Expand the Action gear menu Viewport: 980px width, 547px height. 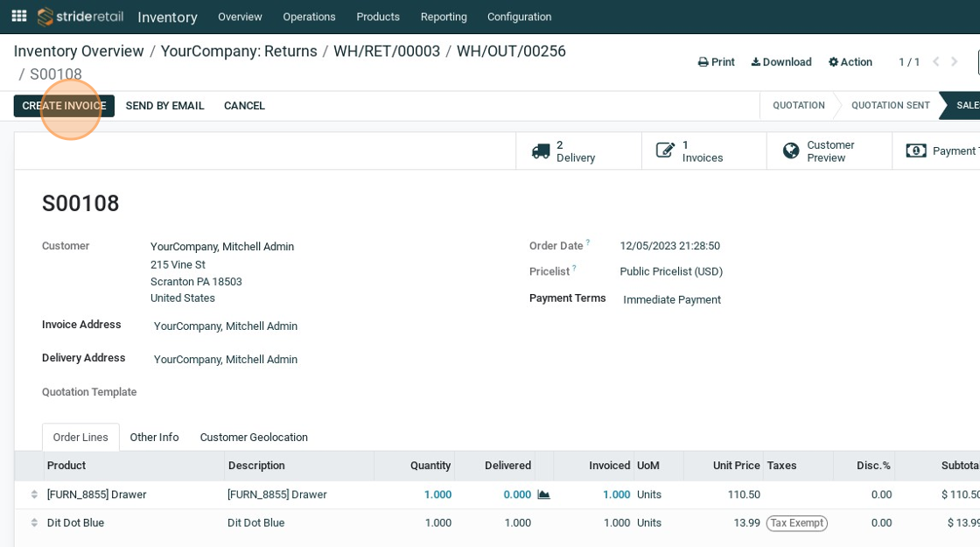(850, 62)
